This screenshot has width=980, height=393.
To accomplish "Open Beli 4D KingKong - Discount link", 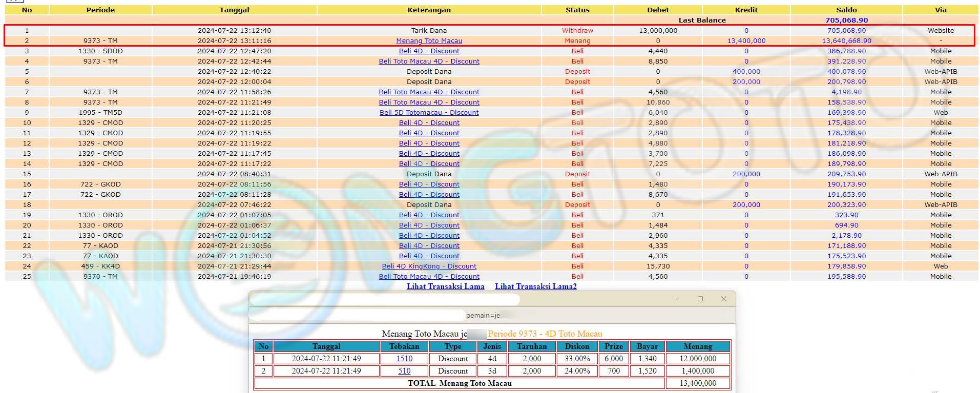I will 429,266.
